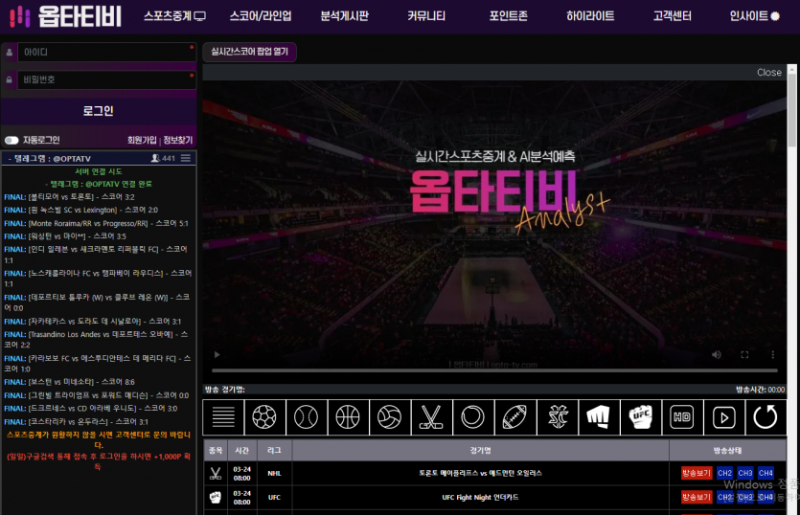Image resolution: width=800 pixels, height=515 pixels.
Task: Filter by ice hockey sticks icon
Action: 432,417
